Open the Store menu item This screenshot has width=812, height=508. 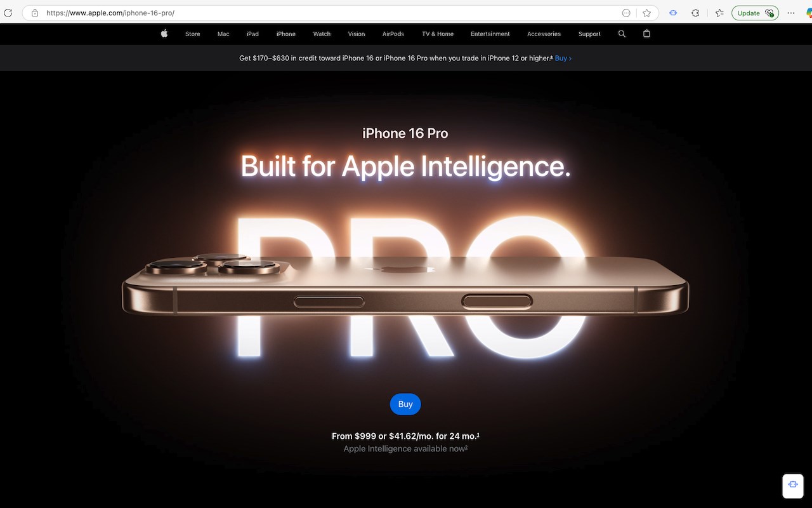(x=193, y=34)
